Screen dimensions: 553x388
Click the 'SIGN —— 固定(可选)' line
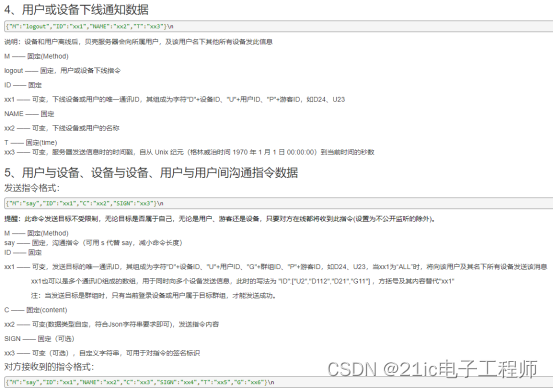(40, 339)
